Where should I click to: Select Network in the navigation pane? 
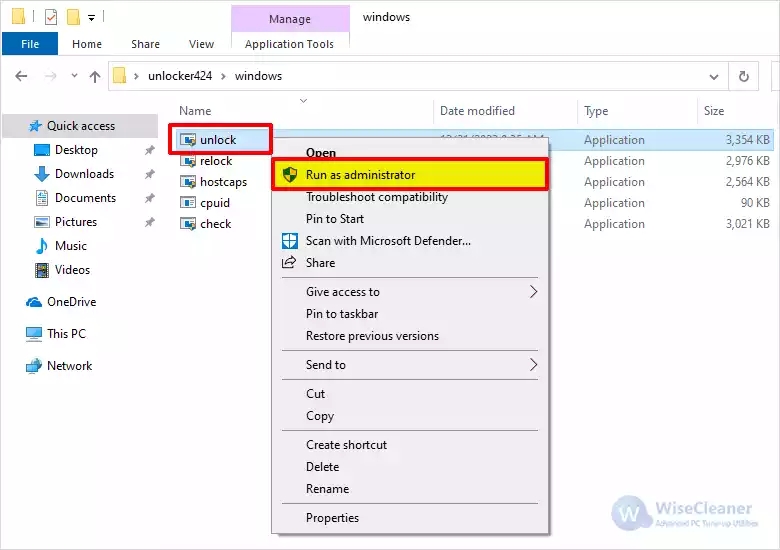coord(69,366)
